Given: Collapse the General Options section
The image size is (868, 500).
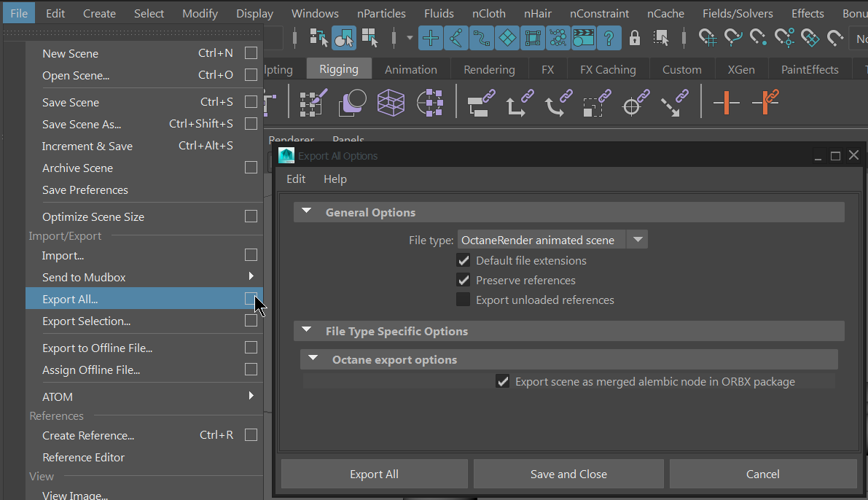Looking at the screenshot, I should 306,211.
